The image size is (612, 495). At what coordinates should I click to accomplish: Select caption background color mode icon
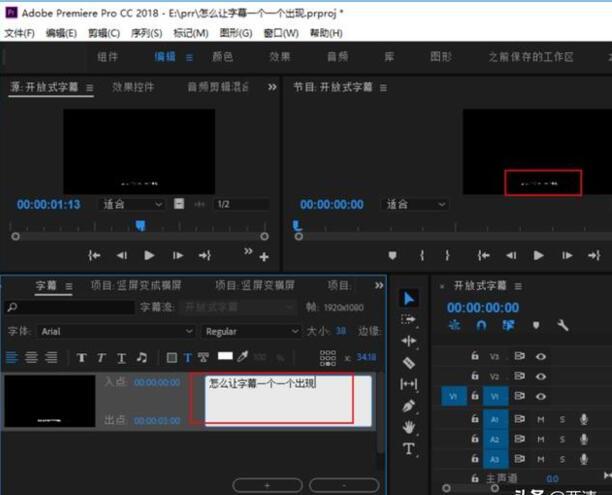(x=171, y=358)
